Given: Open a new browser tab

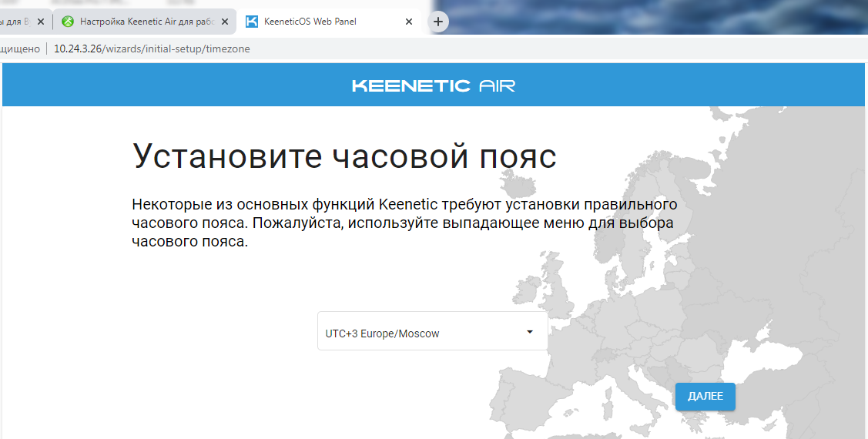Looking at the screenshot, I should [438, 22].
